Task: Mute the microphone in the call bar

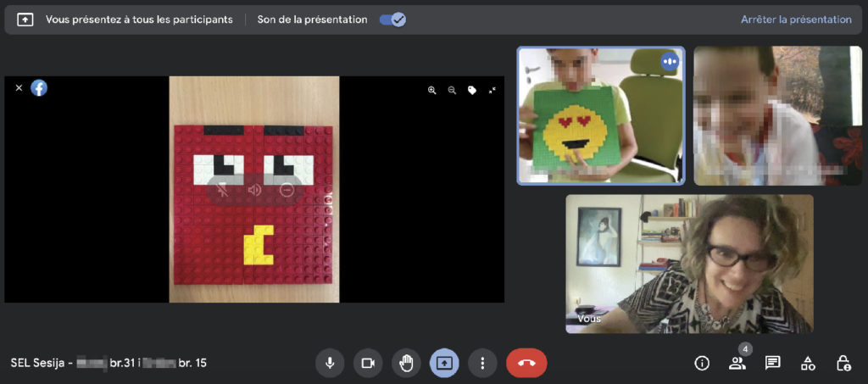Action: point(330,363)
